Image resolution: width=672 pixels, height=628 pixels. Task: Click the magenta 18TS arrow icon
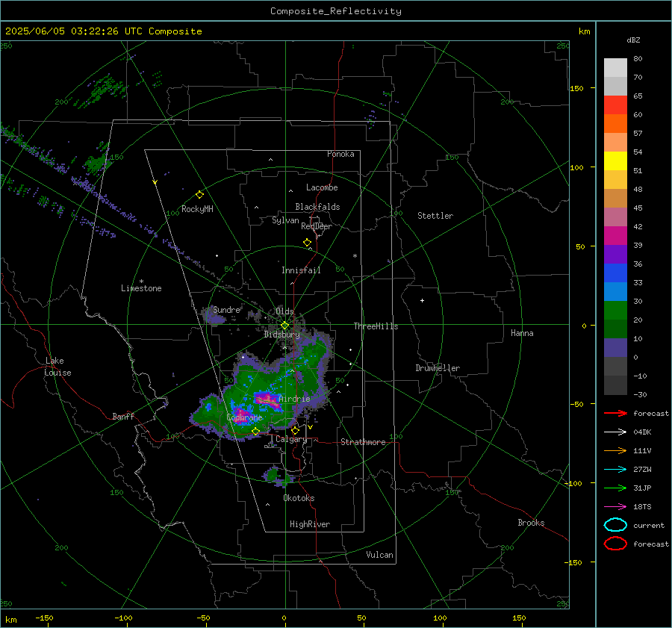click(615, 507)
